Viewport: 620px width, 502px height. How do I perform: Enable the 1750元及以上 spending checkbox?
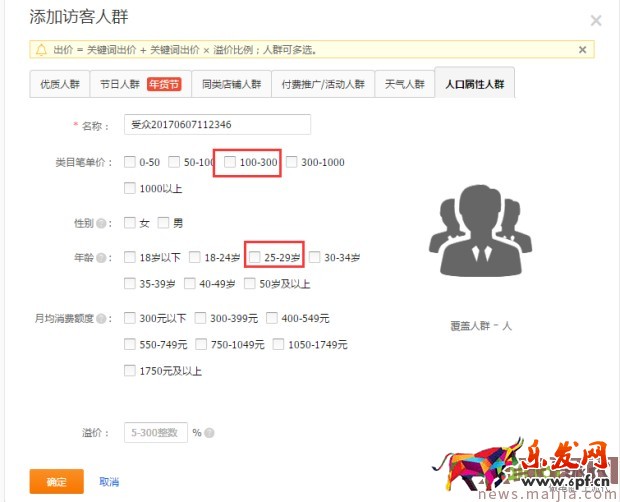[x=130, y=371]
